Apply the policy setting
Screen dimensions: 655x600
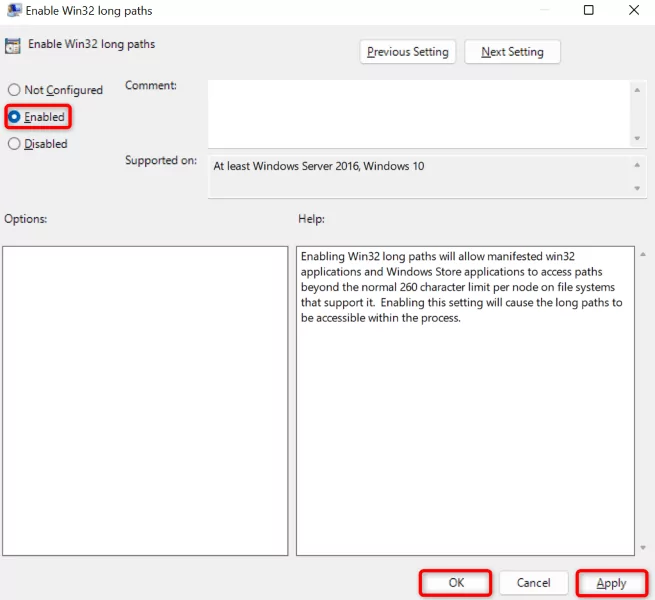click(x=610, y=583)
